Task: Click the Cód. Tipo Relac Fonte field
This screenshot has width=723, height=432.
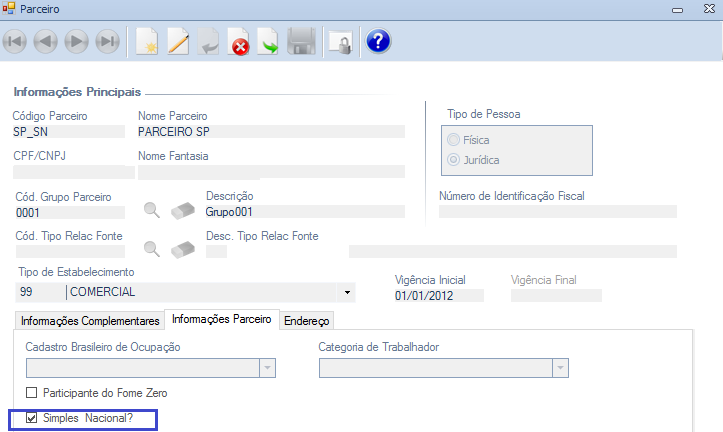Action: [x=70, y=252]
